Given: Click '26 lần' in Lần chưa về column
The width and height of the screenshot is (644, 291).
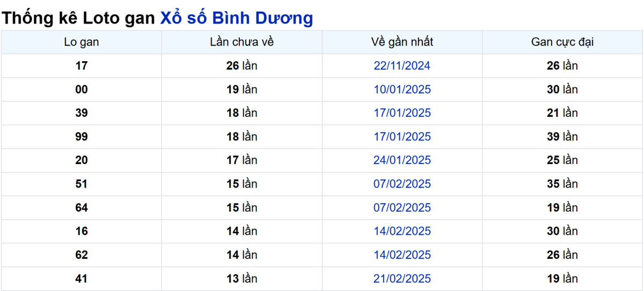Looking at the screenshot, I should (242, 66).
